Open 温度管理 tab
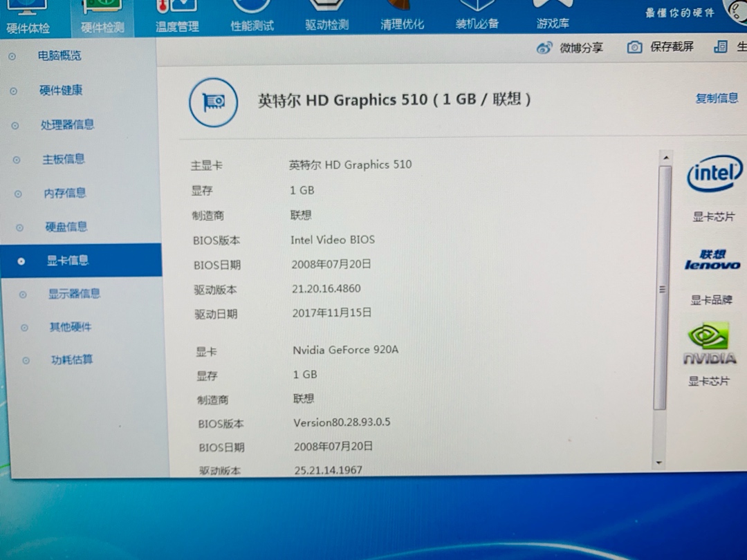747x560 pixels. (x=177, y=17)
